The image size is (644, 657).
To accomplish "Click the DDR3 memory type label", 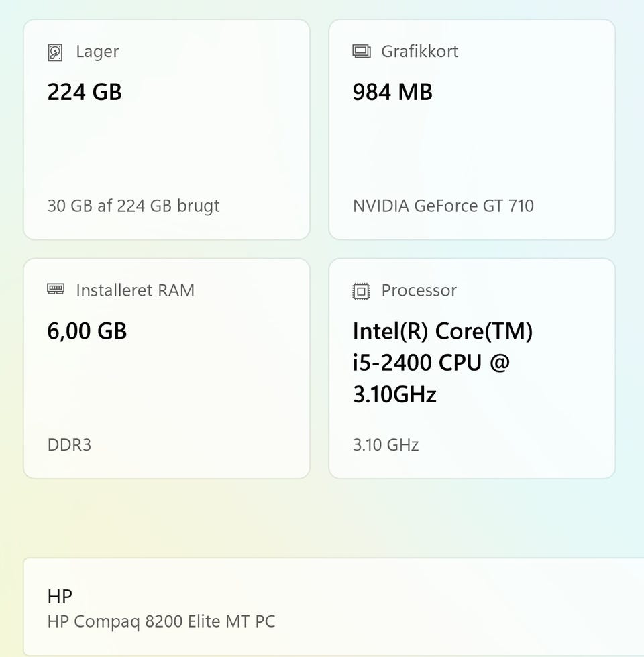I will point(69,444).
